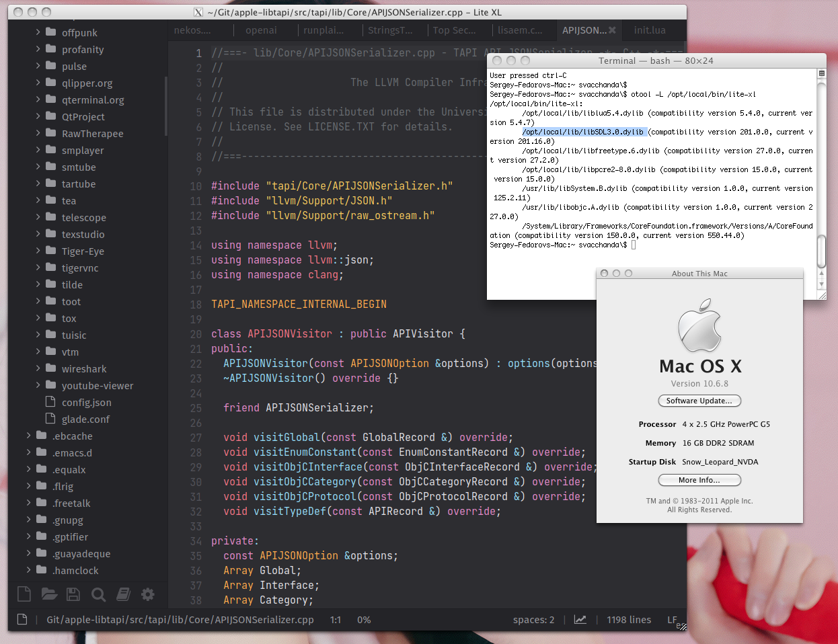The height and width of the screenshot is (644, 838).
Task: Click the spaces: 2 indentation status item
Action: coord(534,620)
